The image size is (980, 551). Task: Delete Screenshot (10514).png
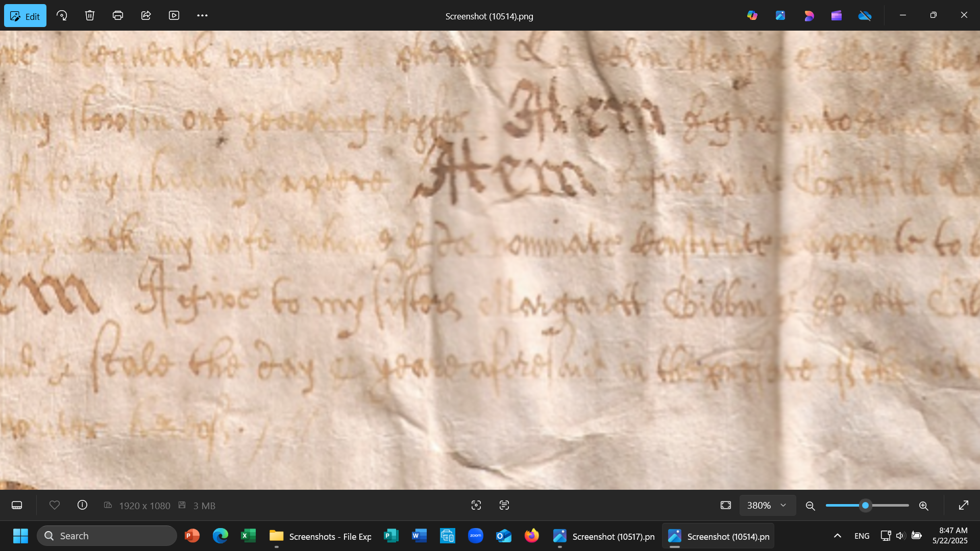90,15
